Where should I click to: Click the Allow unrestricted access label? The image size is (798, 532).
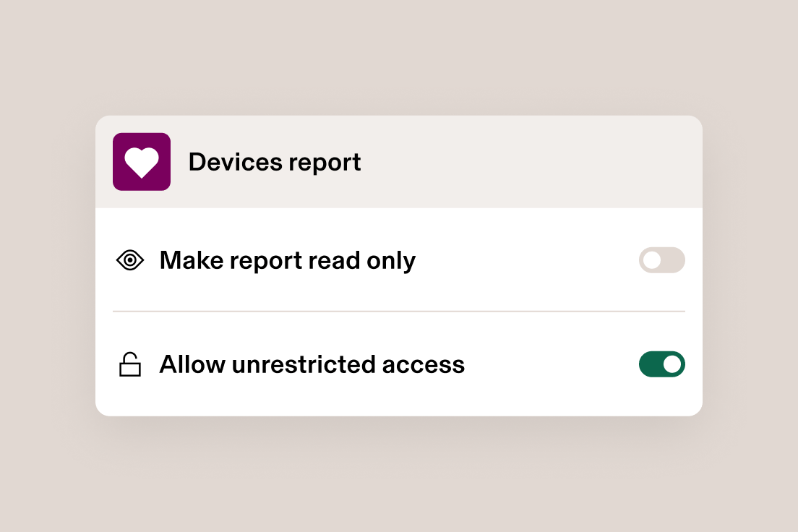312,364
